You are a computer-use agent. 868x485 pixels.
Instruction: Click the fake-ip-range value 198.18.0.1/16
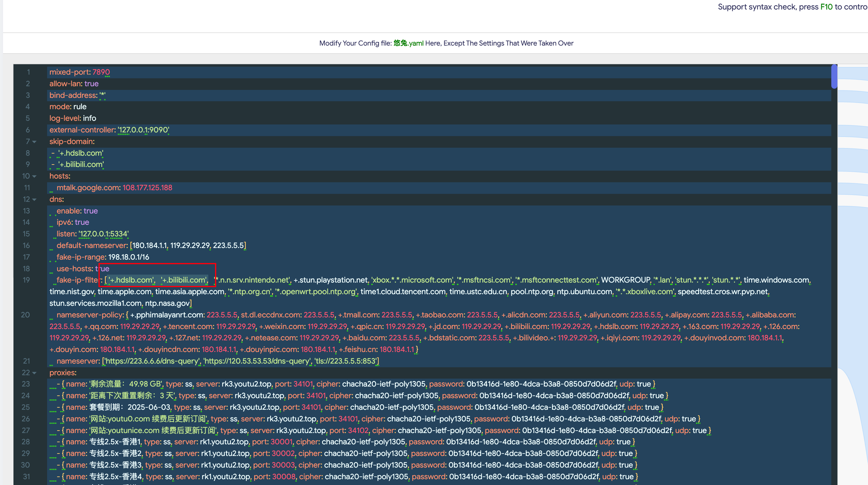[128, 257]
